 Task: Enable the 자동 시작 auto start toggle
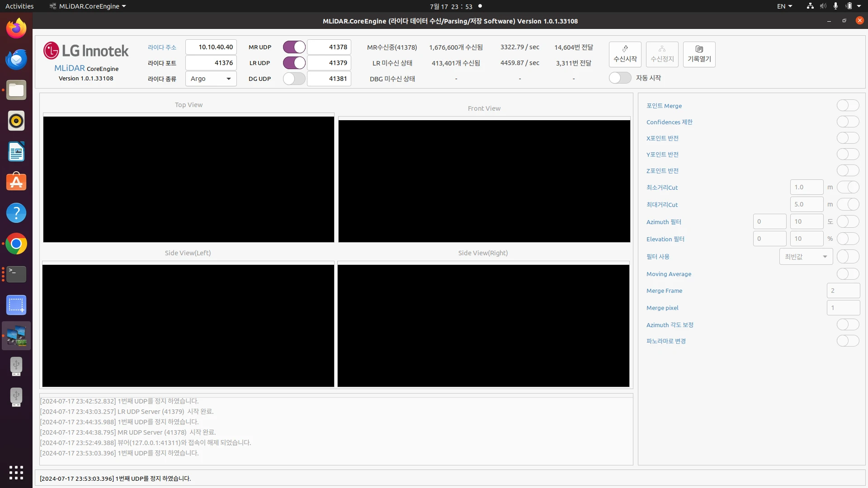[x=620, y=78]
